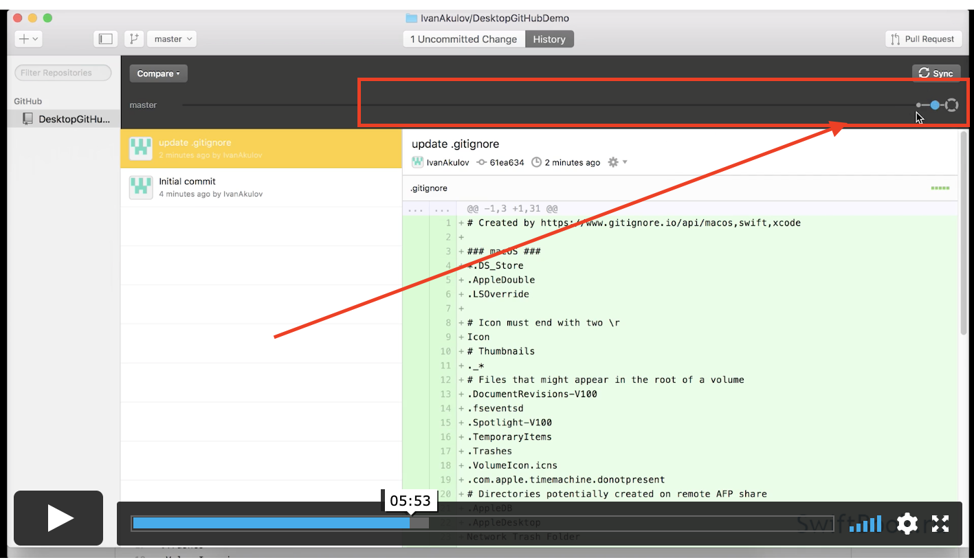Open the commit gear options dropdown

(617, 163)
